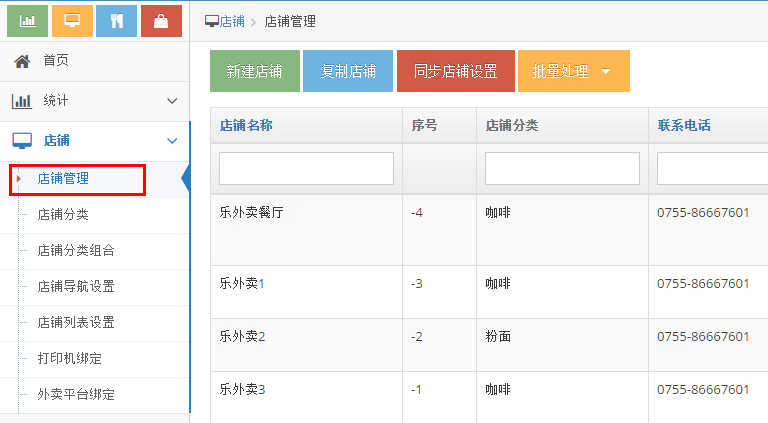Click the 店铺分类 column header
This screenshot has width=768, height=423.
point(512,125)
